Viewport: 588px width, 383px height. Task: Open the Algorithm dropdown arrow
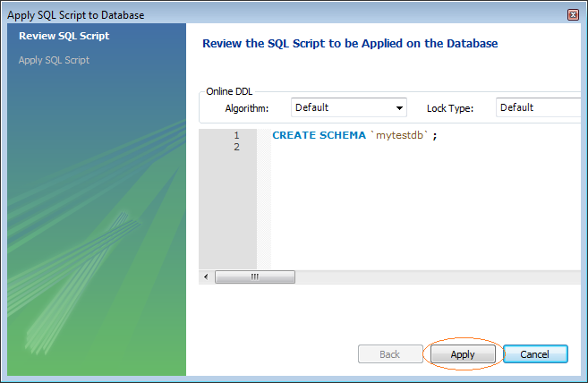(x=399, y=108)
